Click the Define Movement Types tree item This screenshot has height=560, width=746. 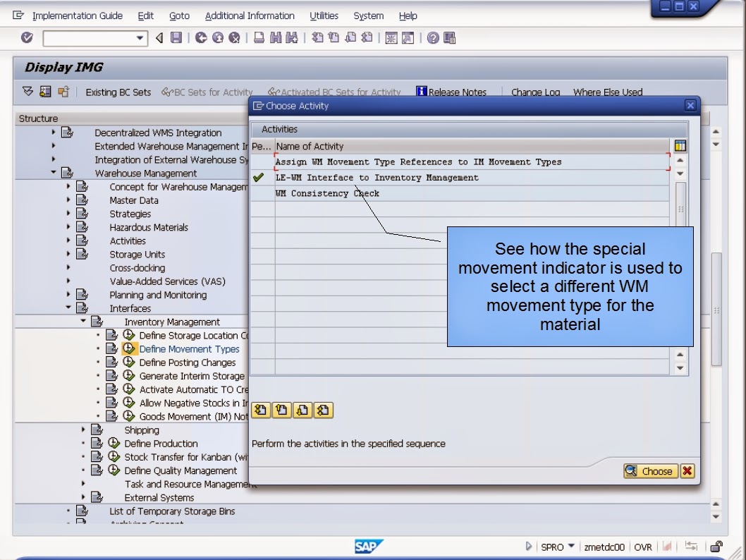(190, 348)
